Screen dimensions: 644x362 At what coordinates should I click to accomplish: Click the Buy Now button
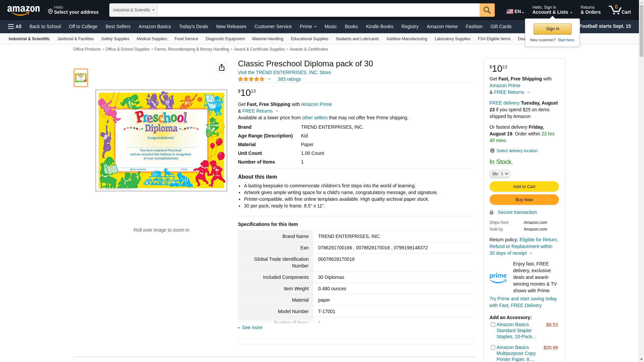pyautogui.click(x=524, y=200)
